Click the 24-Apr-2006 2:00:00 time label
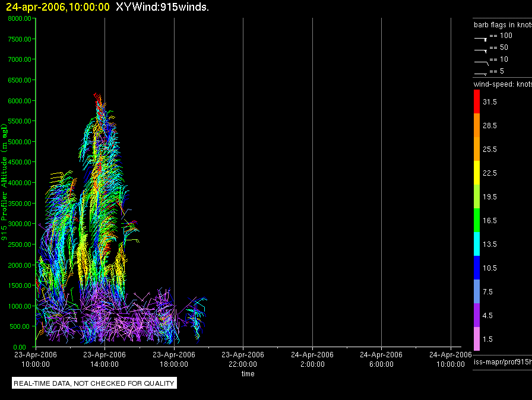Screen dimensions: 532x400 (312, 359)
